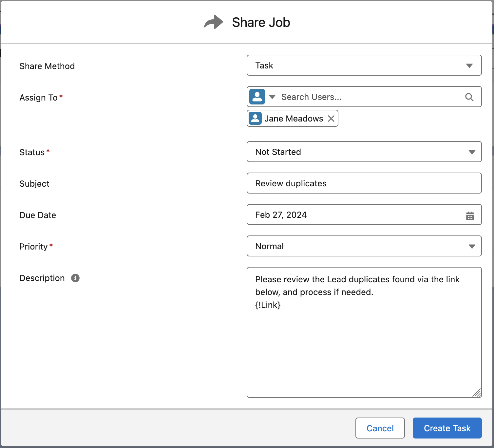This screenshot has width=494, height=448.
Task: Click the Status label
Action: [32, 152]
